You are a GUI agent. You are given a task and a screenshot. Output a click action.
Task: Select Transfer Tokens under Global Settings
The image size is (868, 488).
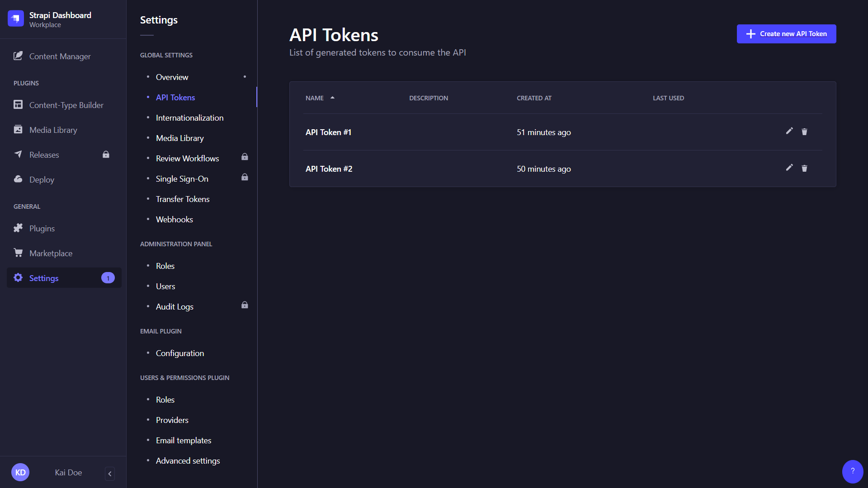click(x=183, y=199)
